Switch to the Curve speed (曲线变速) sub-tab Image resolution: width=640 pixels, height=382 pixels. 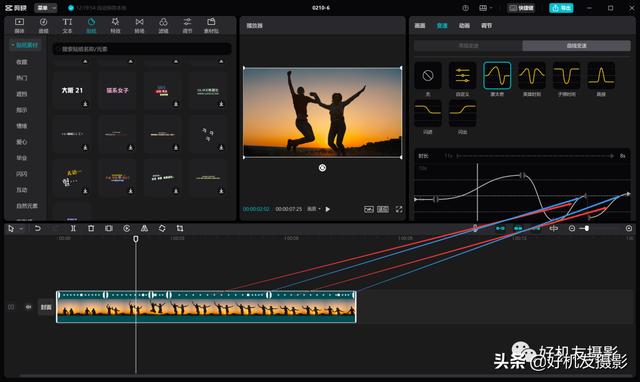tap(576, 45)
